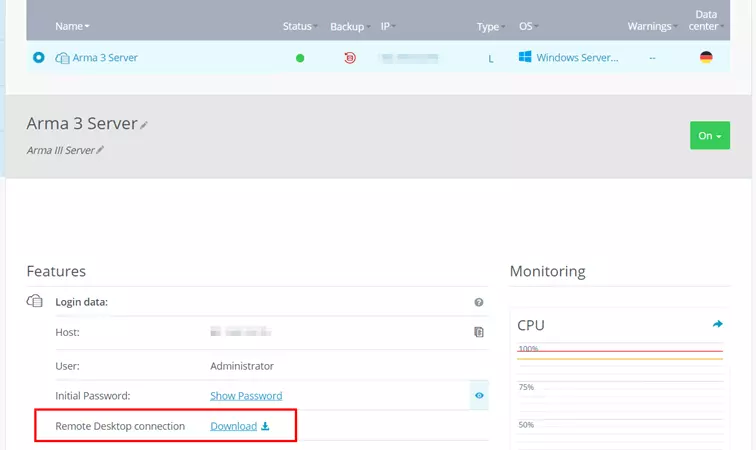Sort table by Name column
The width and height of the screenshot is (756, 450).
(72, 26)
